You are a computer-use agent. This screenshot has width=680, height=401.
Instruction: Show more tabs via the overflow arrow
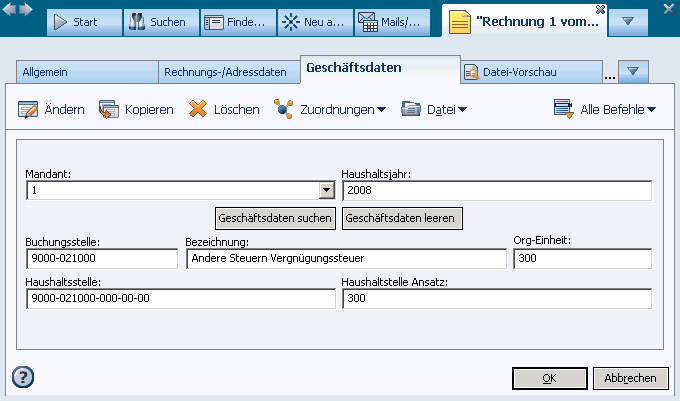point(634,72)
